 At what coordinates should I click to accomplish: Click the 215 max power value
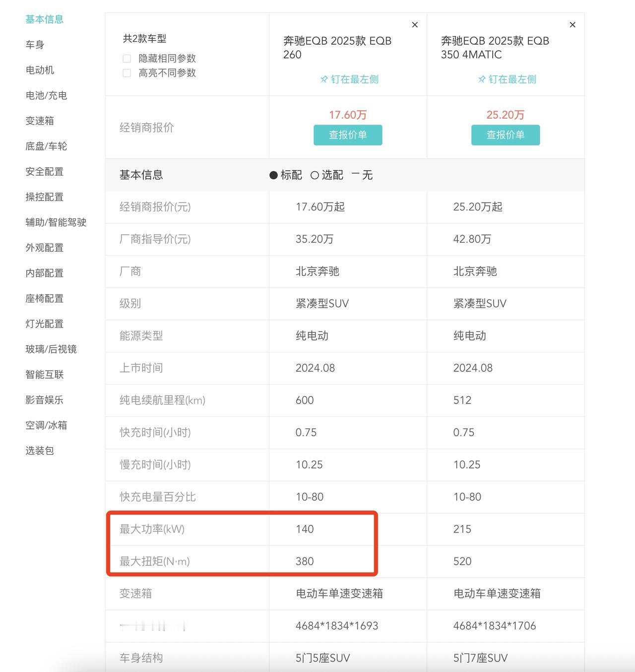462,529
